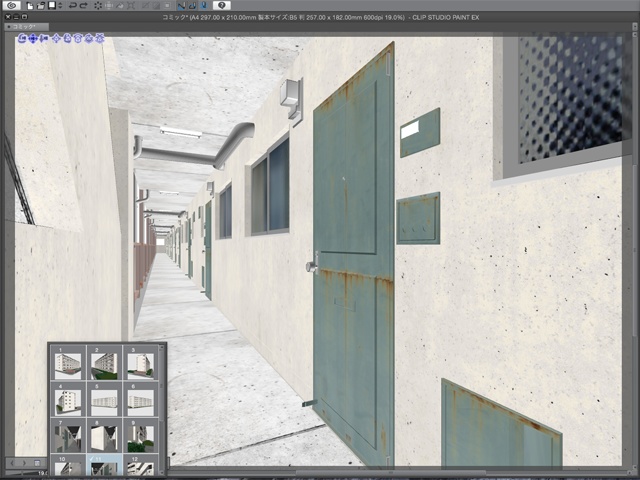640x480 pixels.
Task: Open CLIP STUDIO launcher icon in command bar
Action: (12, 6)
